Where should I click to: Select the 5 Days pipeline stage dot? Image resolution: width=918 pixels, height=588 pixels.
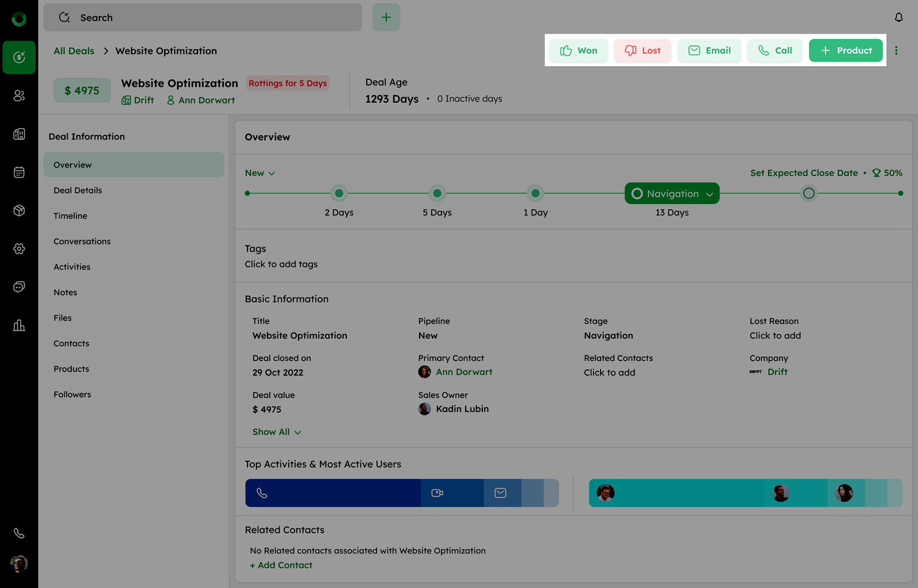point(437,194)
